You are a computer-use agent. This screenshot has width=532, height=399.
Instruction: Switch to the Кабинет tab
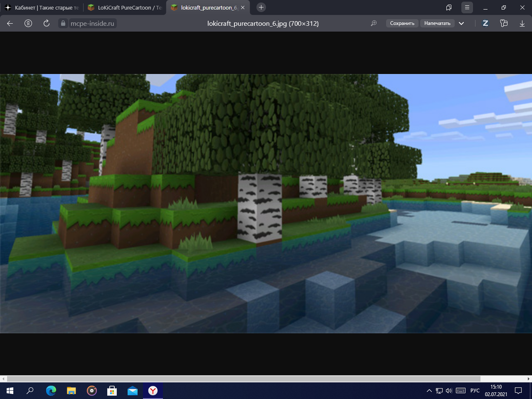pos(42,8)
